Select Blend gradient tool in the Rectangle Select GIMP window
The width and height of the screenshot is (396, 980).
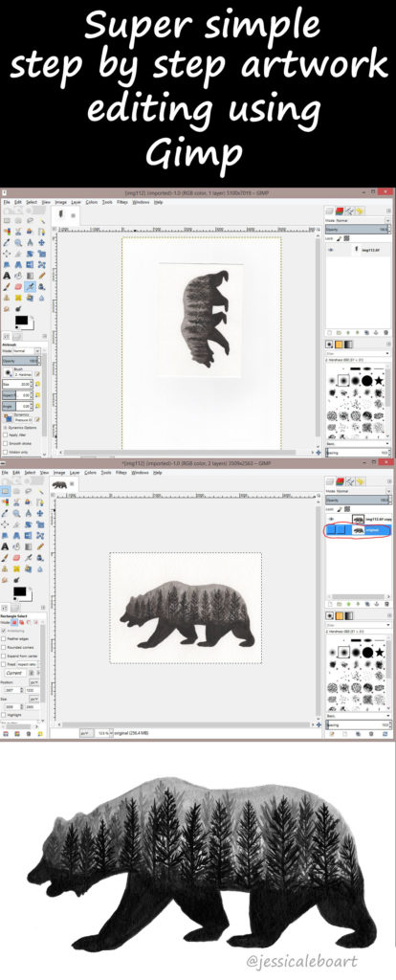28,546
